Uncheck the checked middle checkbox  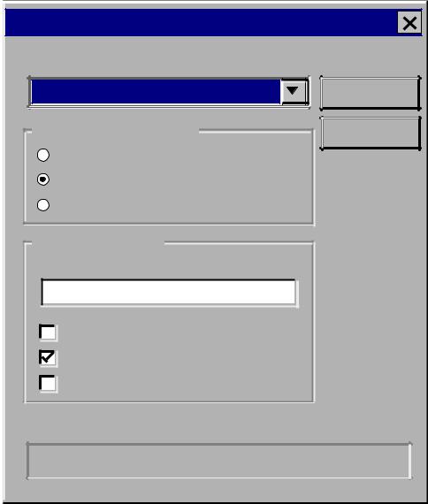(48, 358)
